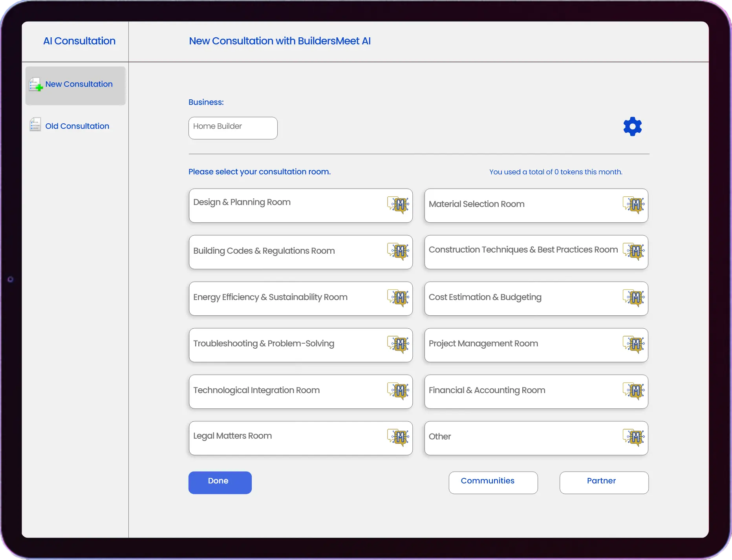
Task: Focus the Business field showing Home Builder
Action: [233, 128]
